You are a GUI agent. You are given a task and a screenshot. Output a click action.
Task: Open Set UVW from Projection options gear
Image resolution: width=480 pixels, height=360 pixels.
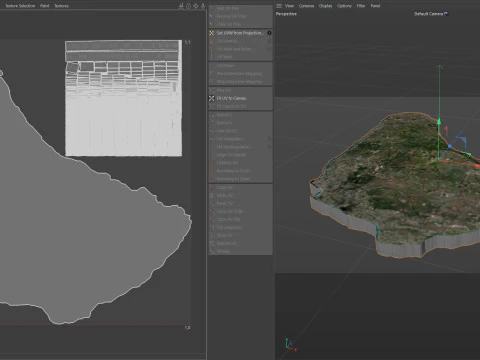click(x=269, y=33)
